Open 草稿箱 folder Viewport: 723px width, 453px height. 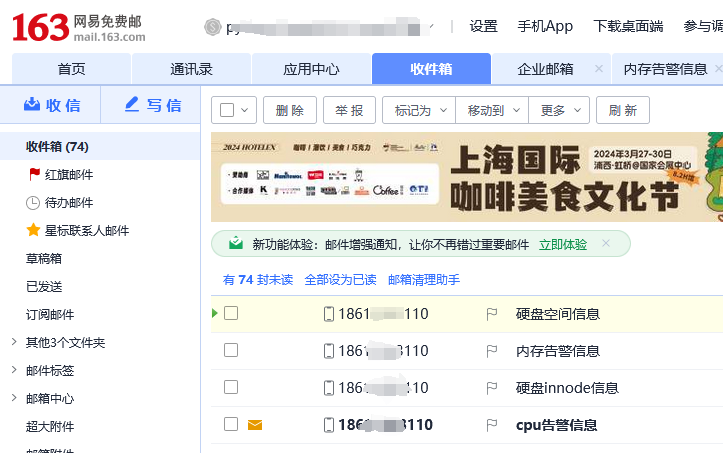tap(44, 258)
